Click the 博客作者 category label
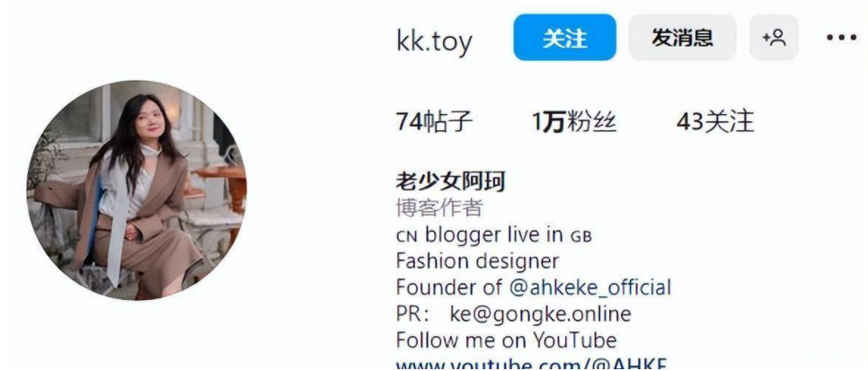Image resolution: width=868 pixels, height=371 pixels. pos(439,208)
